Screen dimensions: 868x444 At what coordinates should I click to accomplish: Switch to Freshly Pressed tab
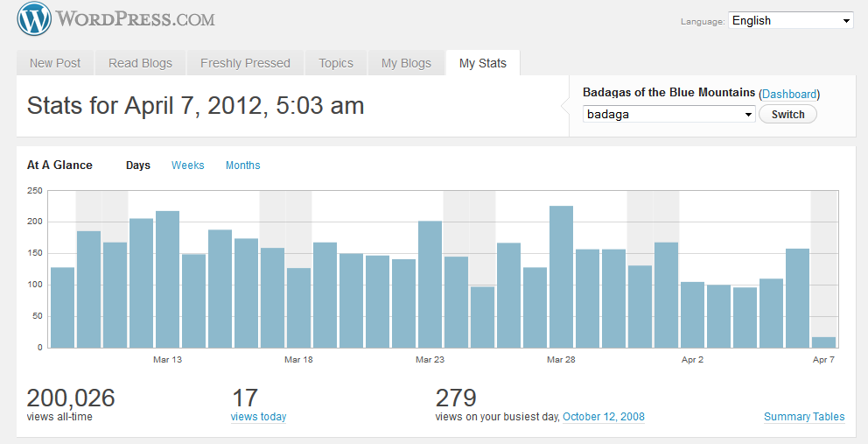pos(245,63)
